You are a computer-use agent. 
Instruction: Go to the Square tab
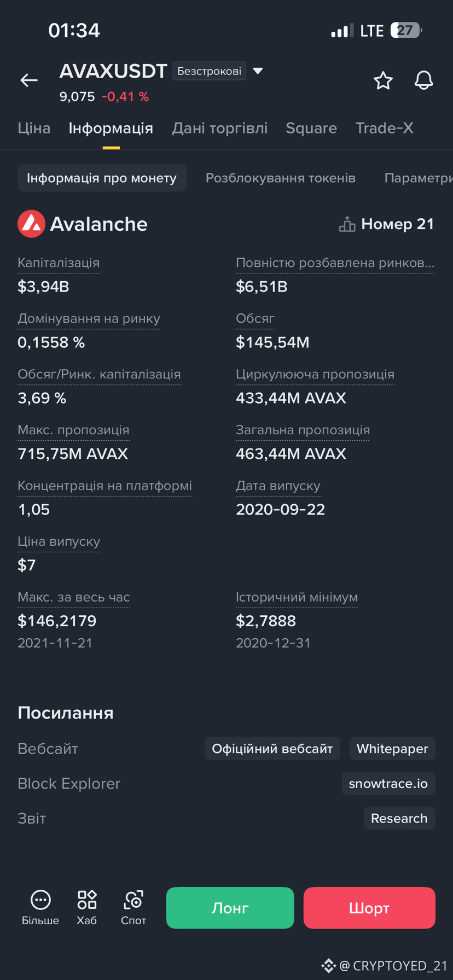[x=311, y=128]
